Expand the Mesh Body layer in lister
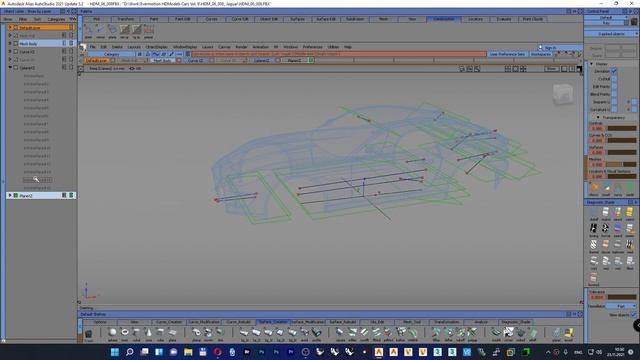640x360 pixels. (10, 44)
